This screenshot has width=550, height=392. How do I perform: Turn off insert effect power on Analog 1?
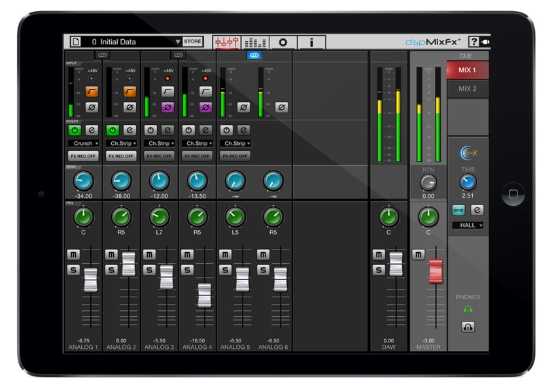75,130
